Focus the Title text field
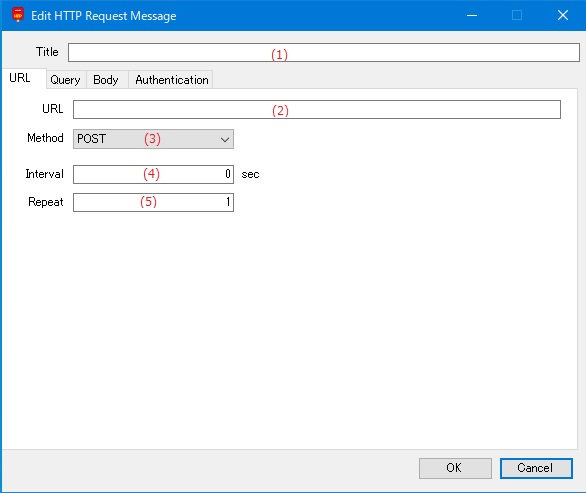Image resolution: width=586 pixels, height=493 pixels. click(x=324, y=52)
